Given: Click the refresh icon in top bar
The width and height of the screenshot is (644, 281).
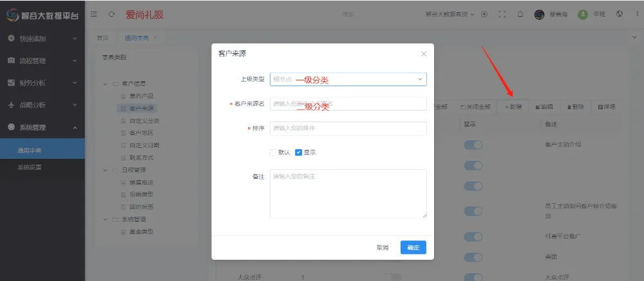Looking at the screenshot, I should (x=111, y=14).
